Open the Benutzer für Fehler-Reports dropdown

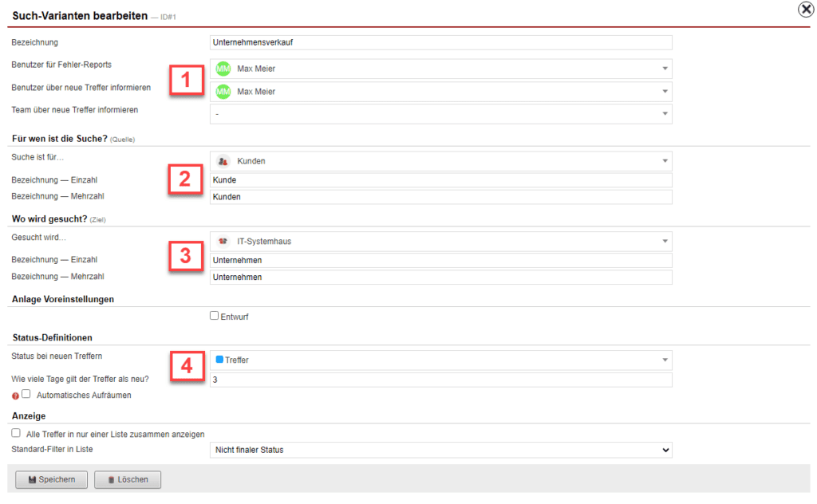[x=665, y=69]
